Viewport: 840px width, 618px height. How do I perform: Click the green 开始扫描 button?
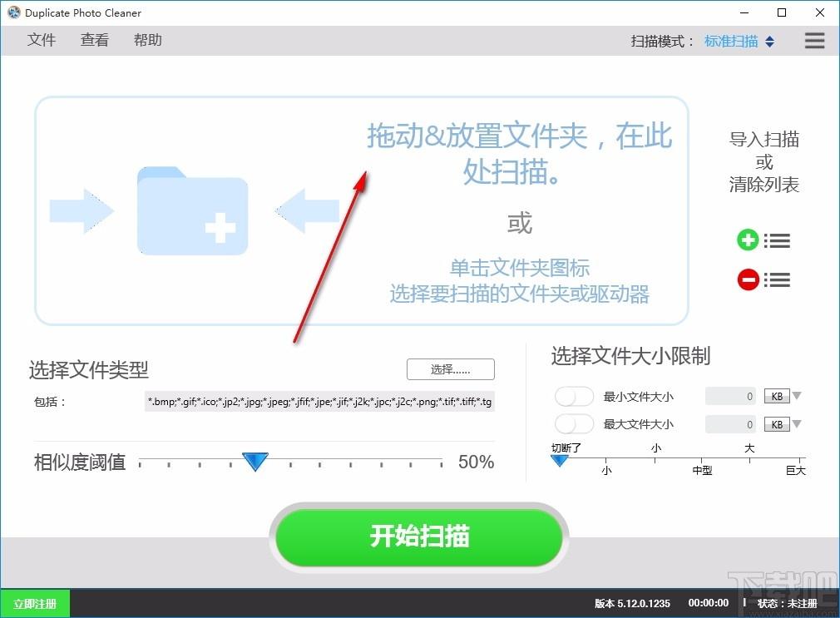click(x=419, y=536)
